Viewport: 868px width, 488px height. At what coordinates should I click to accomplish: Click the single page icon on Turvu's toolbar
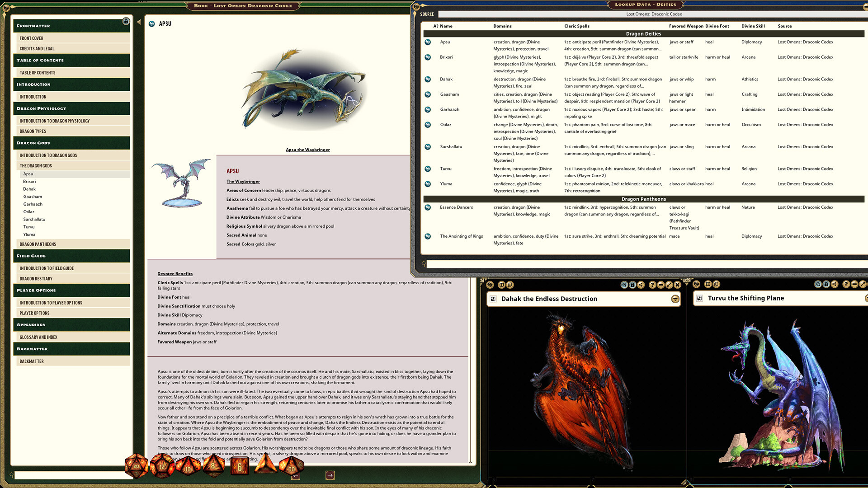(716, 285)
